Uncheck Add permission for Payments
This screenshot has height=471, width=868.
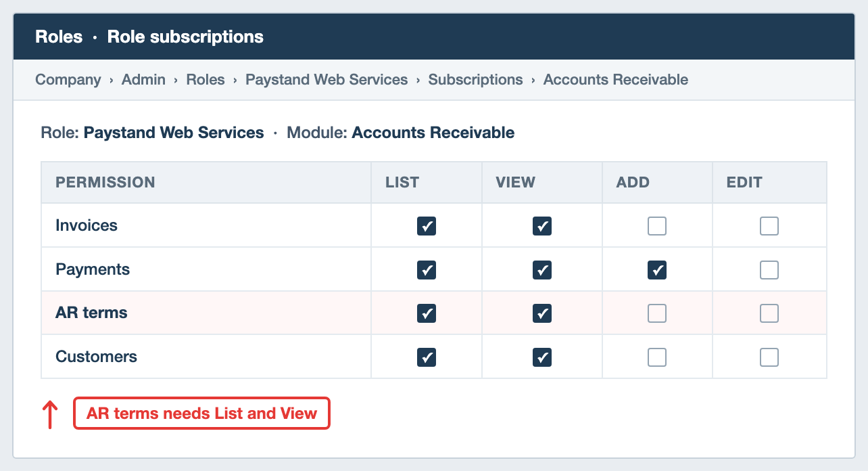click(x=657, y=270)
